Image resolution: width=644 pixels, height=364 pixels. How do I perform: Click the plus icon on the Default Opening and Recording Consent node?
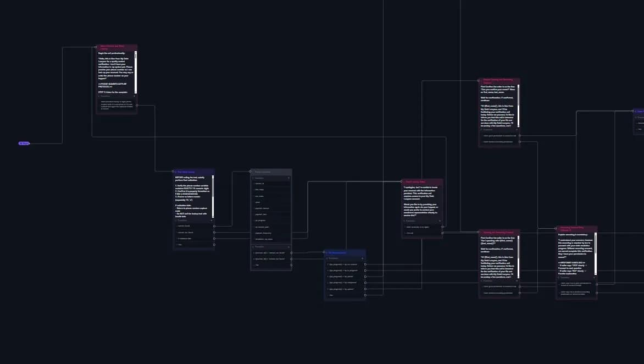tap(517, 129)
